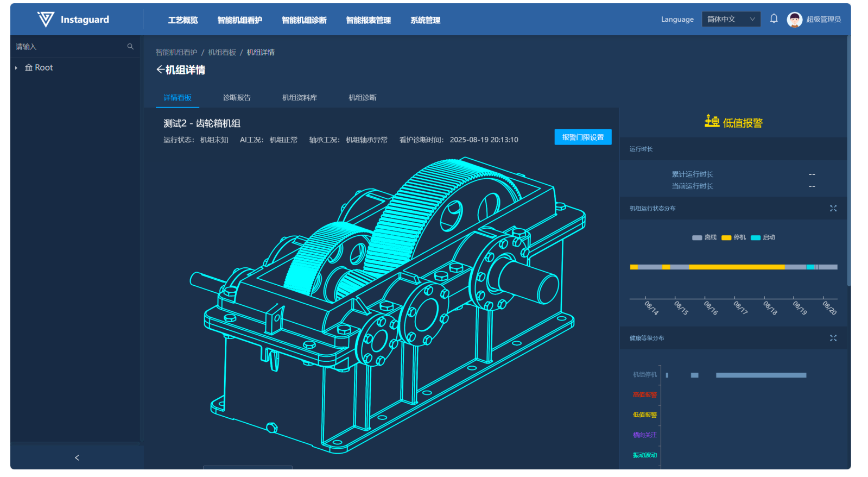
Task: Click the back arrow beside 机组详情
Action: [x=160, y=70]
